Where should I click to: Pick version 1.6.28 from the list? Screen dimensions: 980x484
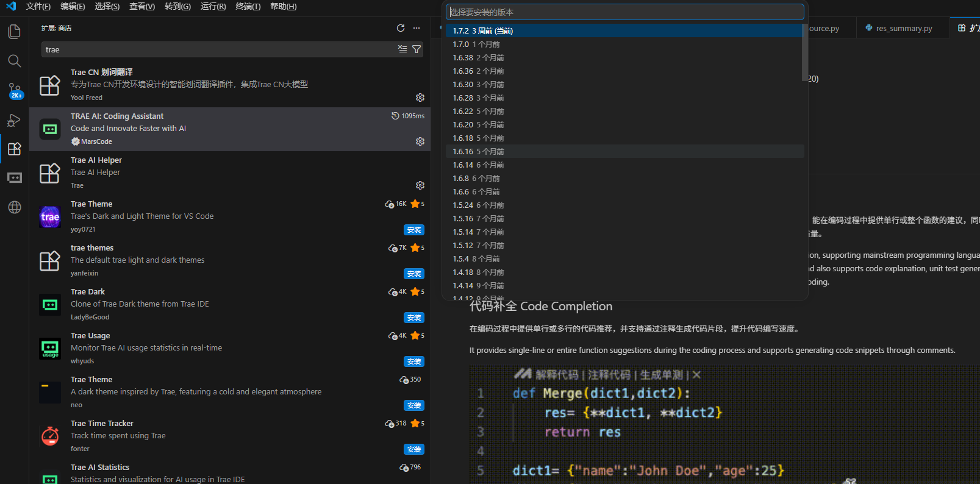(x=624, y=98)
